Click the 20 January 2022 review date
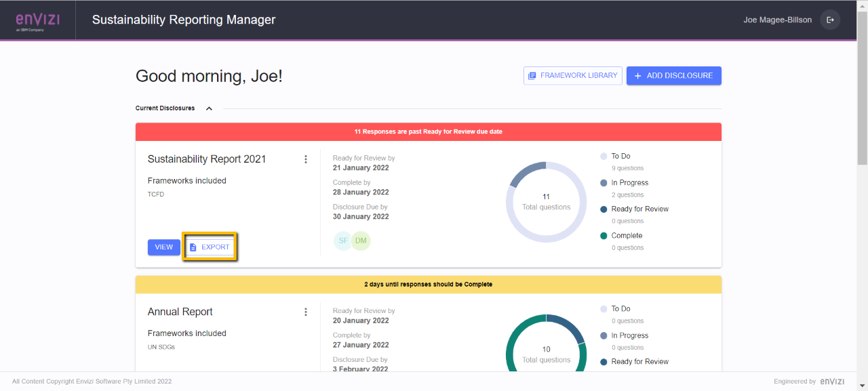 [x=361, y=321]
